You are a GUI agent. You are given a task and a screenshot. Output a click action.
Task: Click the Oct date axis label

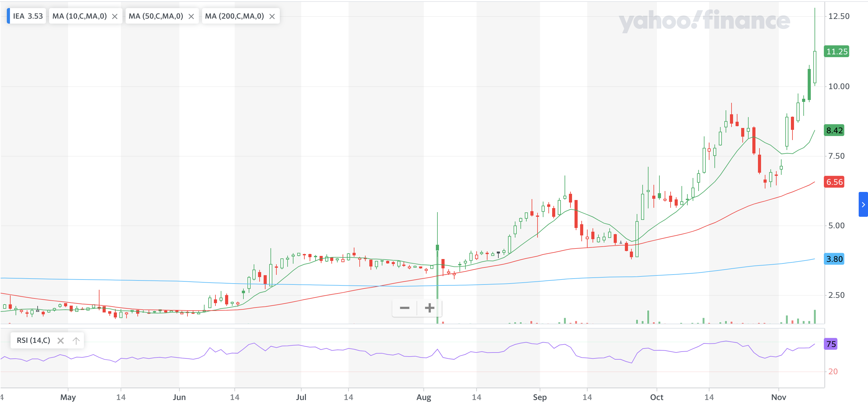coord(656,397)
